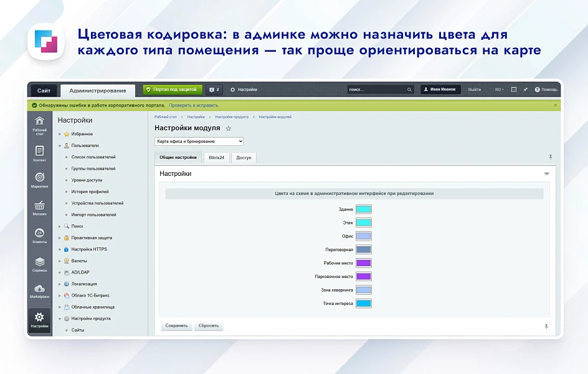Select the Доступ tab

click(x=244, y=158)
